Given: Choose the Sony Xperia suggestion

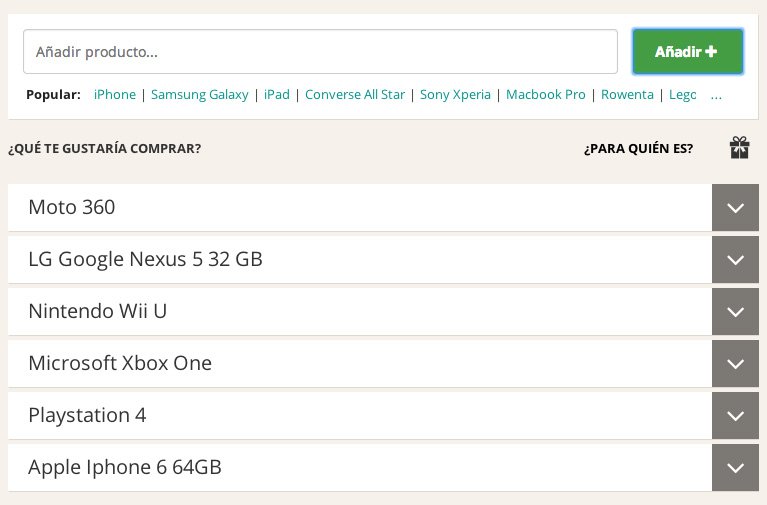Looking at the screenshot, I should pyautogui.click(x=455, y=94).
